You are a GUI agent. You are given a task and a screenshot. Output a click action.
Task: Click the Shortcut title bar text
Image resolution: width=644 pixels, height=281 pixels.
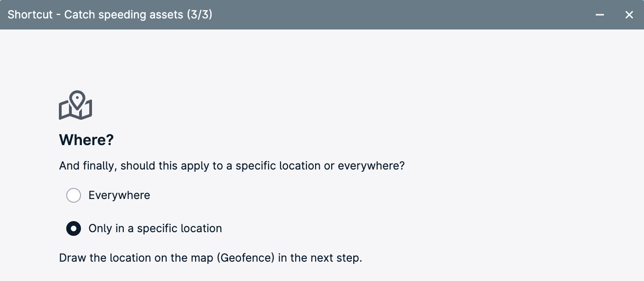[x=110, y=15]
